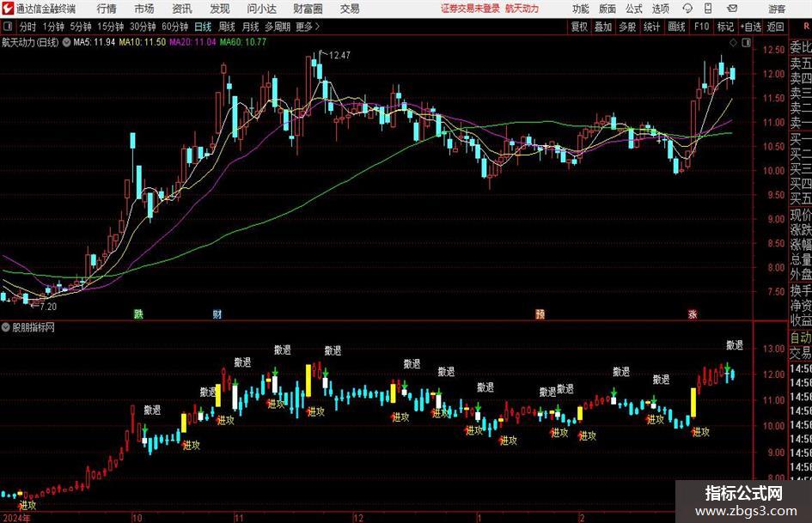Open main chart indicator settings circle icon
The height and width of the screenshot is (523, 812).
(66, 42)
